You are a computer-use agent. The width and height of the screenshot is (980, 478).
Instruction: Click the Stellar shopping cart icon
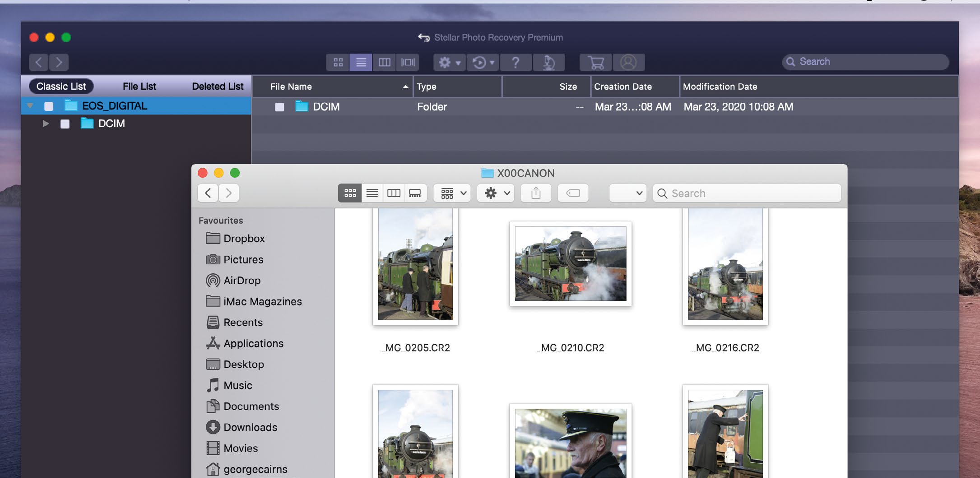pos(596,62)
